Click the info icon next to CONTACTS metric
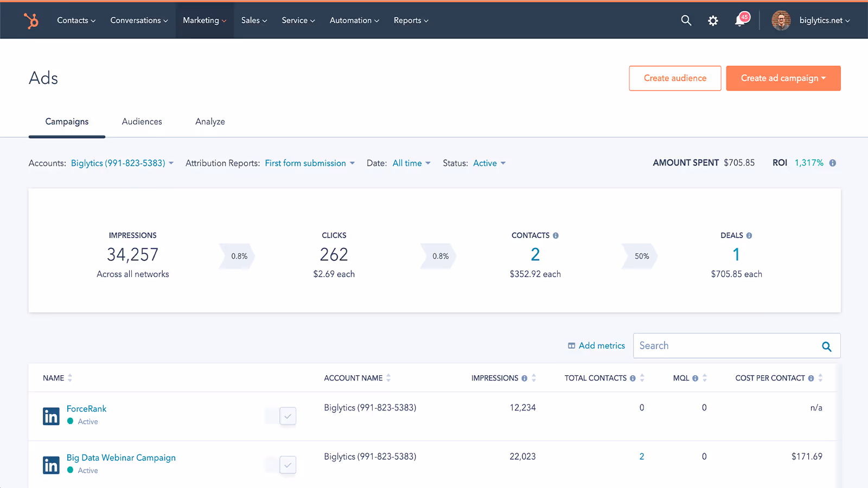 pos(556,235)
